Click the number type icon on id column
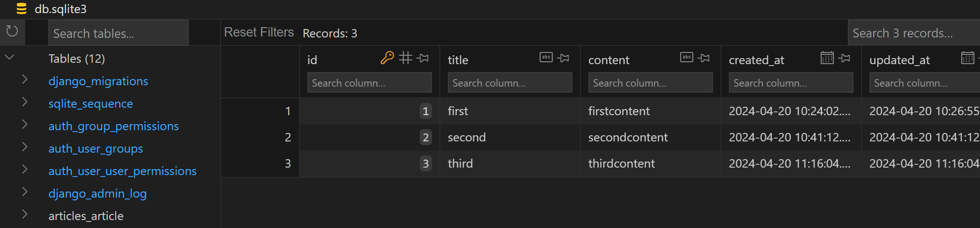The width and height of the screenshot is (980, 228). coord(406,58)
